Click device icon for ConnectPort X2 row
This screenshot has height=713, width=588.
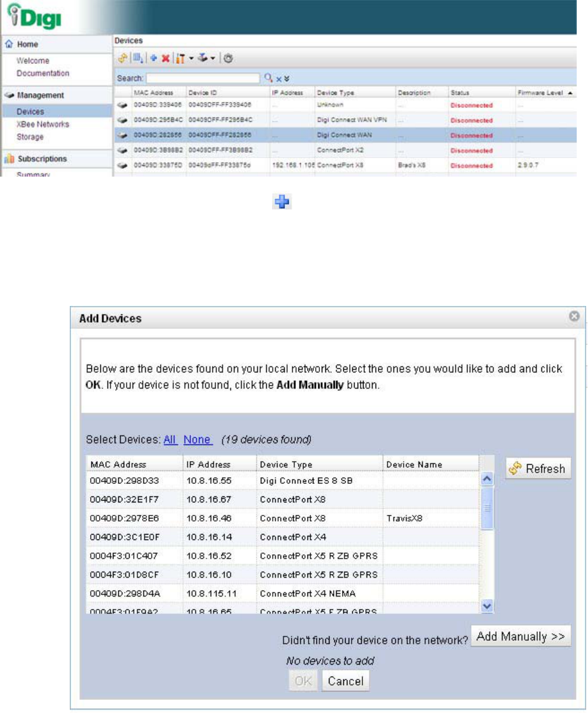[122, 150]
